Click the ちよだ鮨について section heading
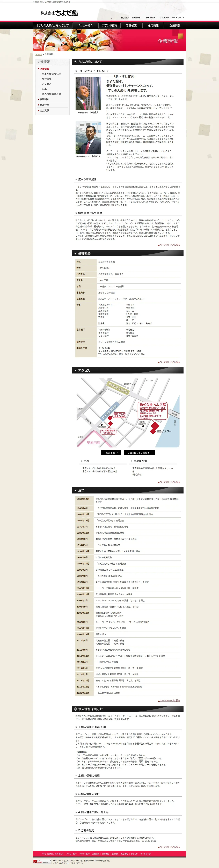The width and height of the screenshot is (219, 868). [128, 62]
